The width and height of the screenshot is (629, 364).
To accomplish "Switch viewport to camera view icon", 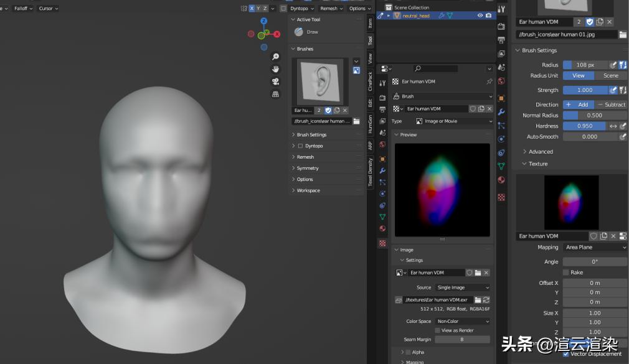I will 276,80.
